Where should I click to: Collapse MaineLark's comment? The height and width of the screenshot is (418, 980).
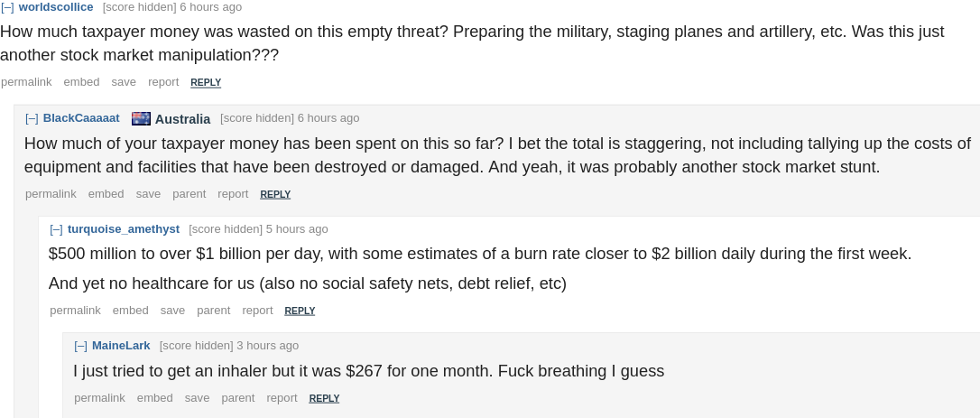tap(80, 346)
